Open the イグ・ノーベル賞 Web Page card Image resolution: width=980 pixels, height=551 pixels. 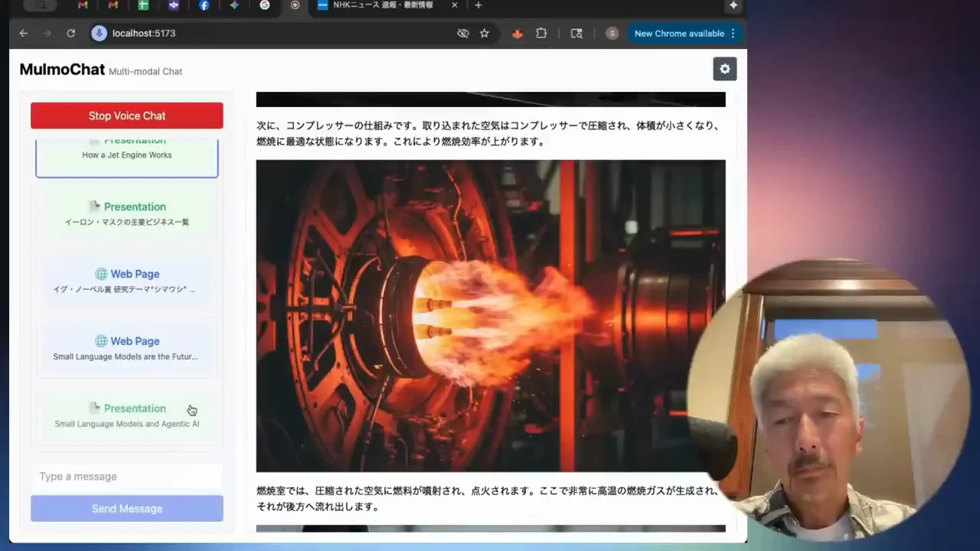pos(127,281)
